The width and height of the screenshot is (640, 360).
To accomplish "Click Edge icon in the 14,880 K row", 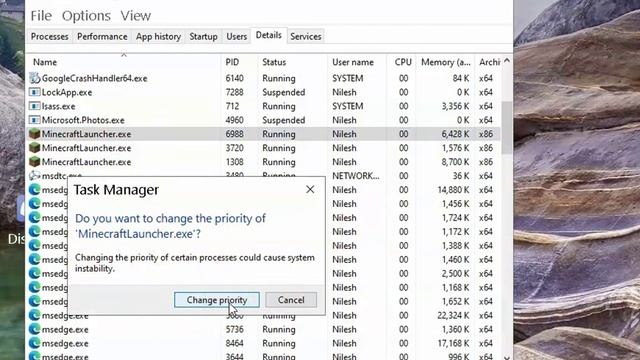I will pyautogui.click(x=35, y=190).
